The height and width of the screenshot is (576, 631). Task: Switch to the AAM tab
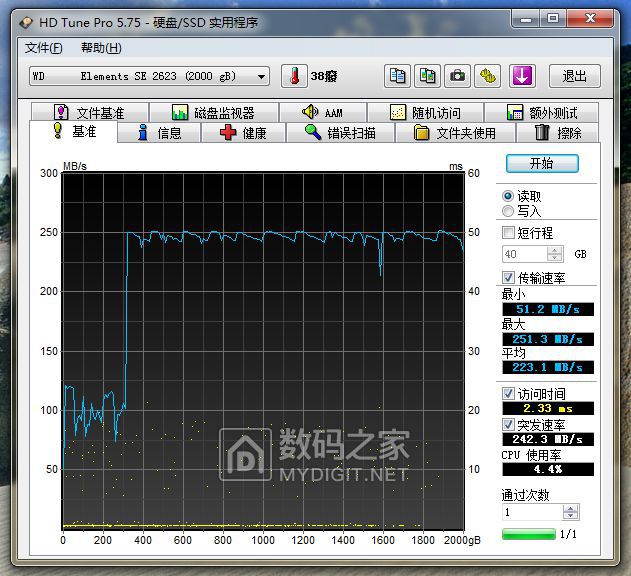(323, 112)
